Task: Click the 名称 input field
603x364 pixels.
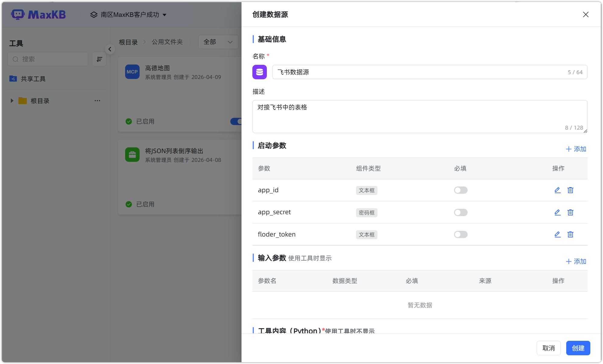Action: 430,72
